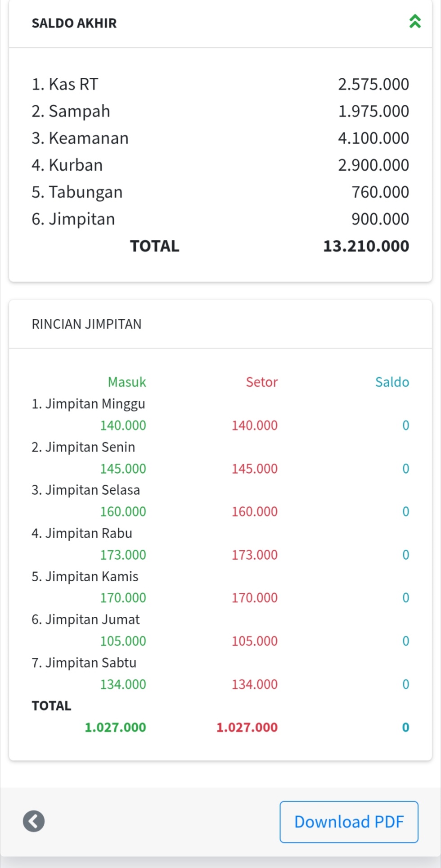Click the Setor column heading
The width and height of the screenshot is (441, 868).
261,382
